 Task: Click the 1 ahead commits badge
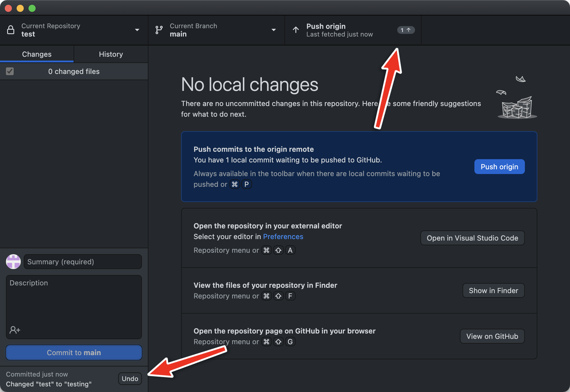tap(406, 30)
